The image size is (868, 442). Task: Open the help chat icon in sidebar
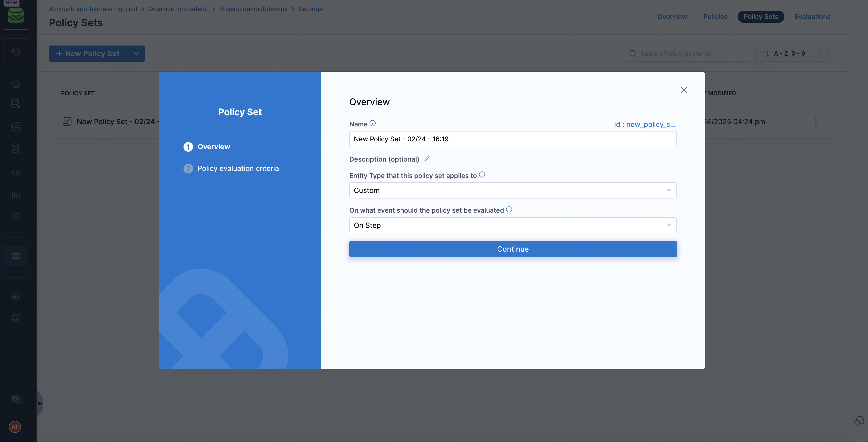tap(16, 399)
